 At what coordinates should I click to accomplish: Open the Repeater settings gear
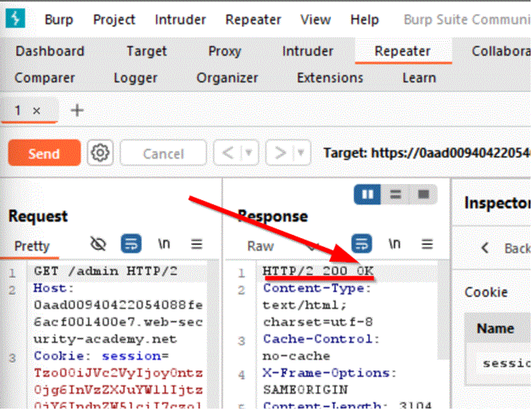[100, 152]
